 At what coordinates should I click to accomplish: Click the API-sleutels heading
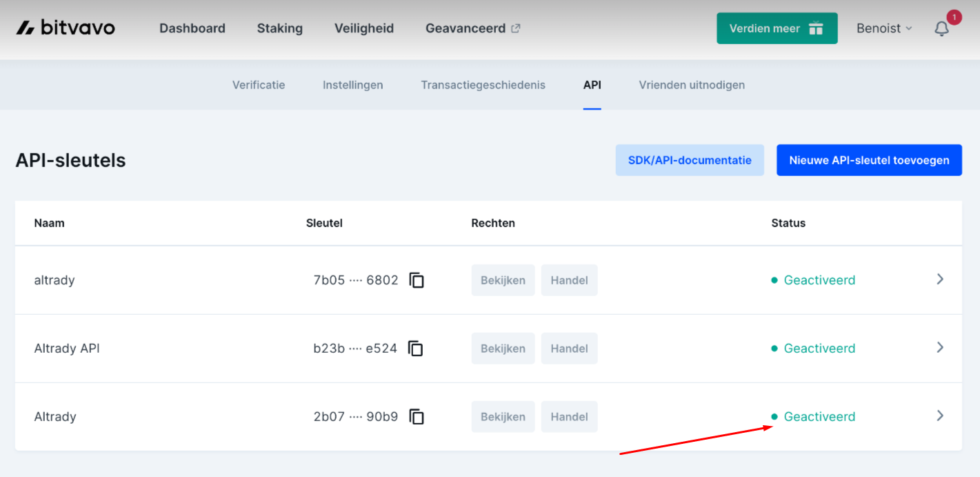pos(70,160)
